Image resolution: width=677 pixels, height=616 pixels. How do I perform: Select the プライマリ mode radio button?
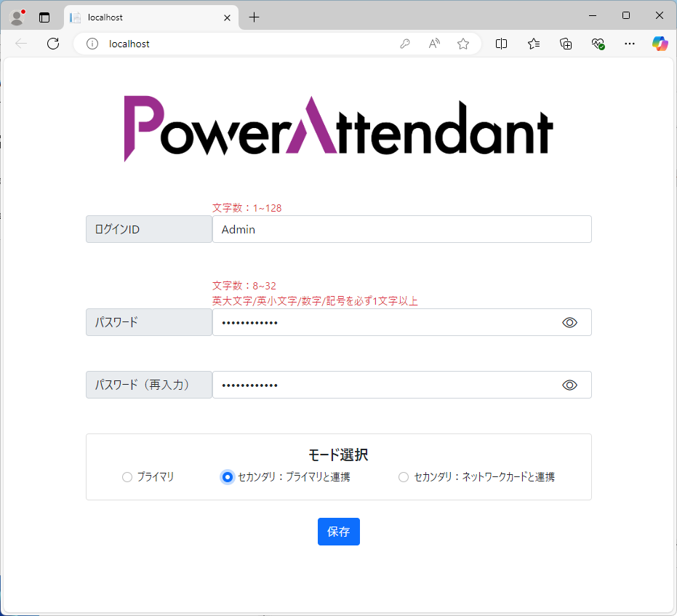127,477
